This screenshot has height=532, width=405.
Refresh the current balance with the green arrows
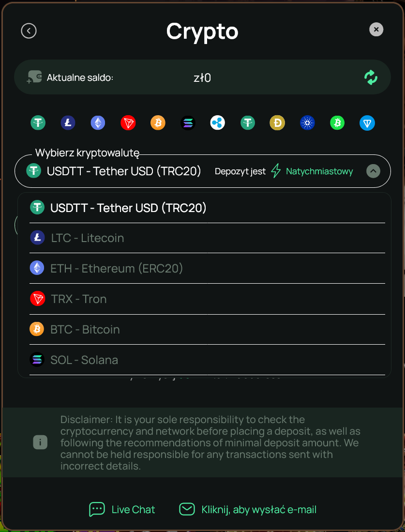371,77
